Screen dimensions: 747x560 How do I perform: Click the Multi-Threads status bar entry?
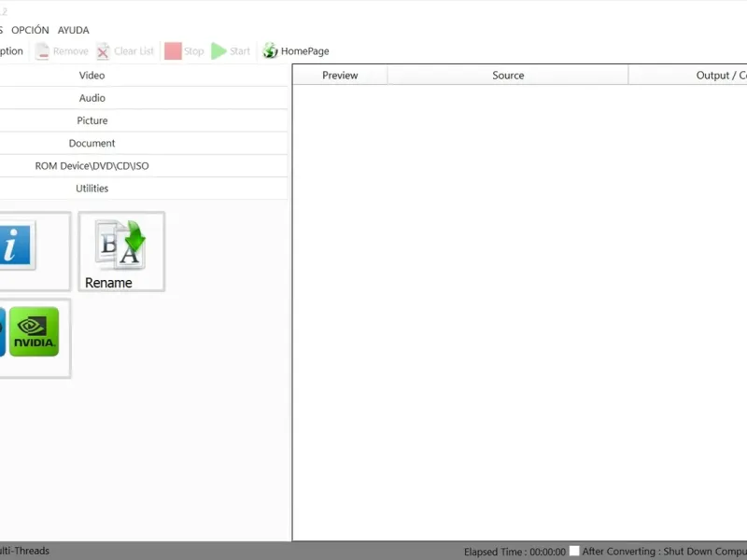click(x=24, y=551)
